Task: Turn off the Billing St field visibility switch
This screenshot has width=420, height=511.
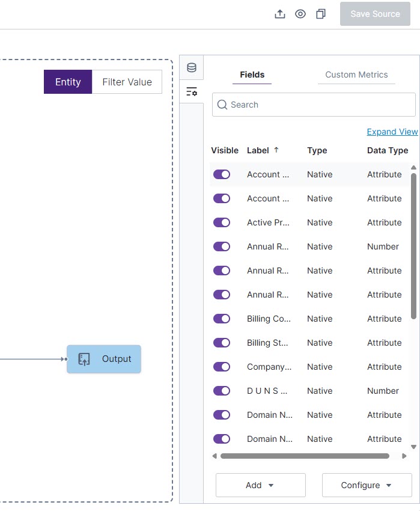Action: click(222, 342)
